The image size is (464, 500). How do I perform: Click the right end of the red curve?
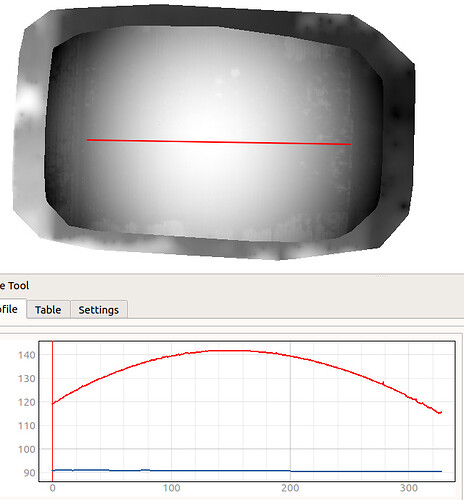pos(441,413)
